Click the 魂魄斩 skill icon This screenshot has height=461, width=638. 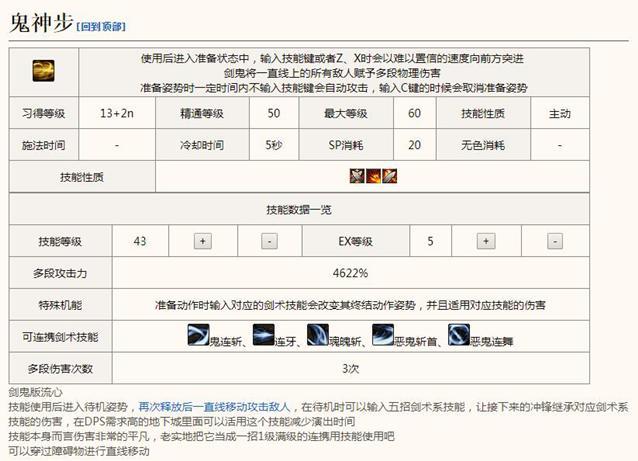pyautogui.click(x=318, y=334)
